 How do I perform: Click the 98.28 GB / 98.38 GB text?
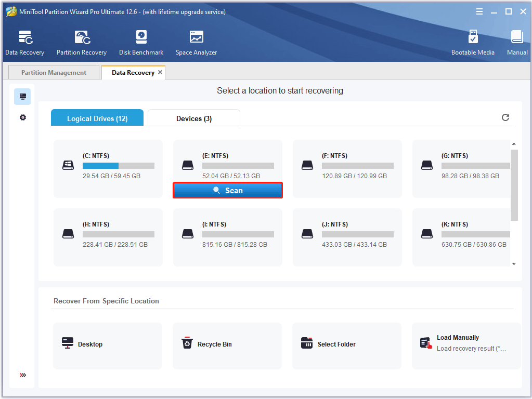click(x=470, y=176)
